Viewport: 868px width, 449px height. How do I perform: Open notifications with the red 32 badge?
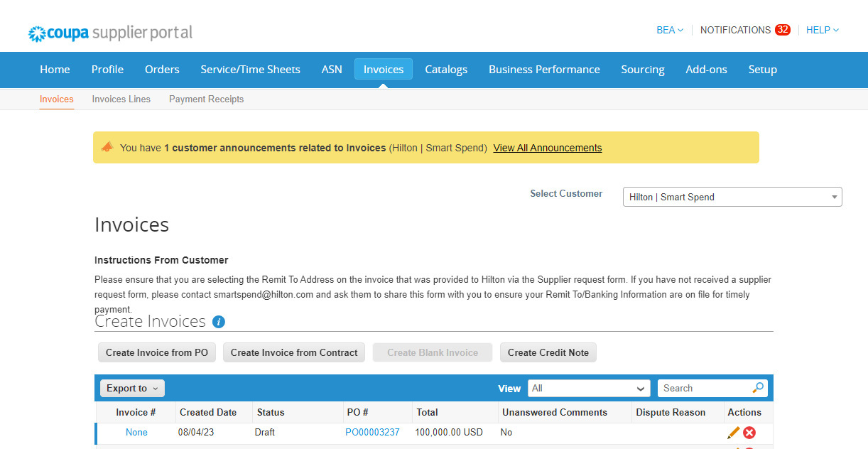point(744,30)
